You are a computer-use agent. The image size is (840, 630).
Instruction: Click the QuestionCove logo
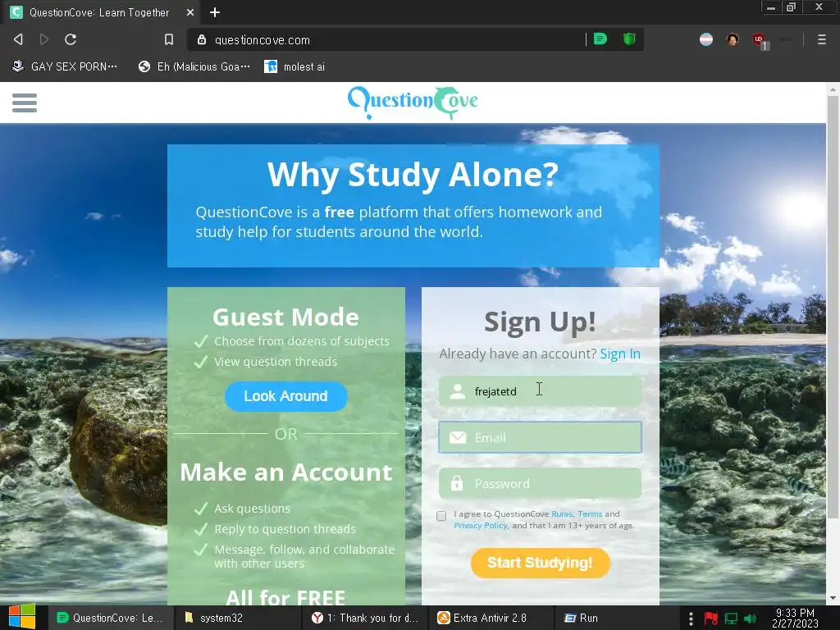[x=413, y=102]
